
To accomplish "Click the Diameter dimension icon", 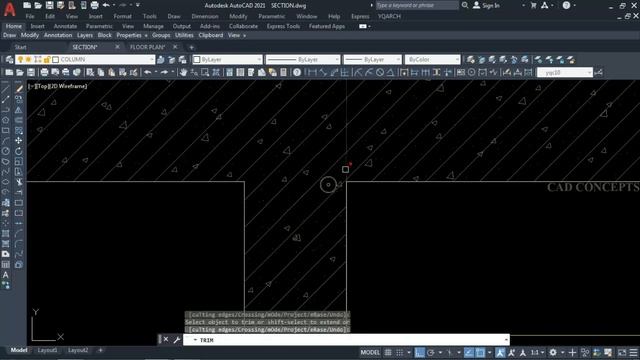I will pyautogui.click(x=380, y=73).
